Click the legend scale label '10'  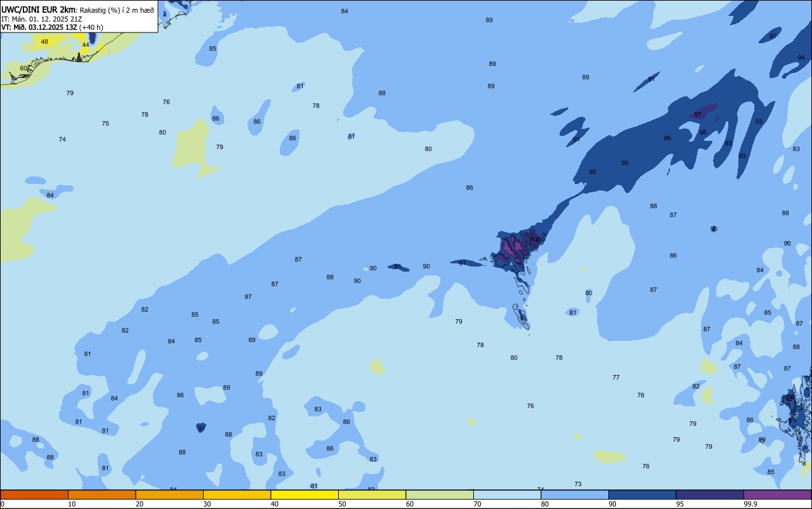coord(72,504)
